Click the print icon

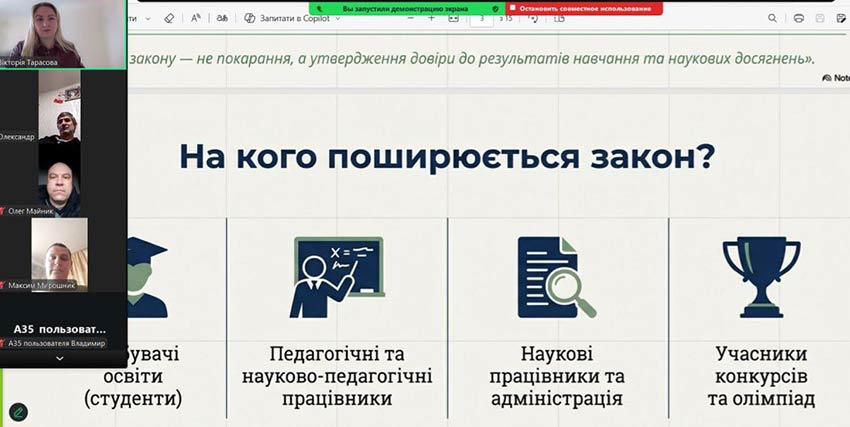[x=798, y=18]
